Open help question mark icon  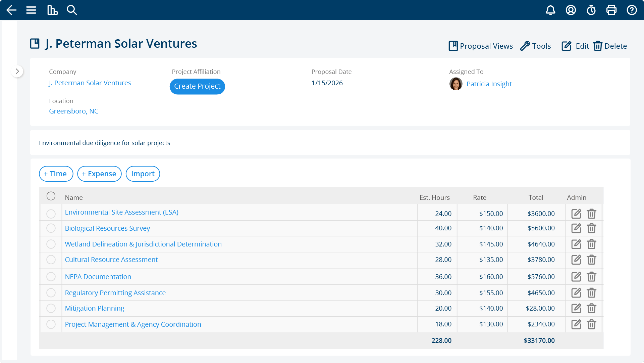pyautogui.click(x=632, y=10)
